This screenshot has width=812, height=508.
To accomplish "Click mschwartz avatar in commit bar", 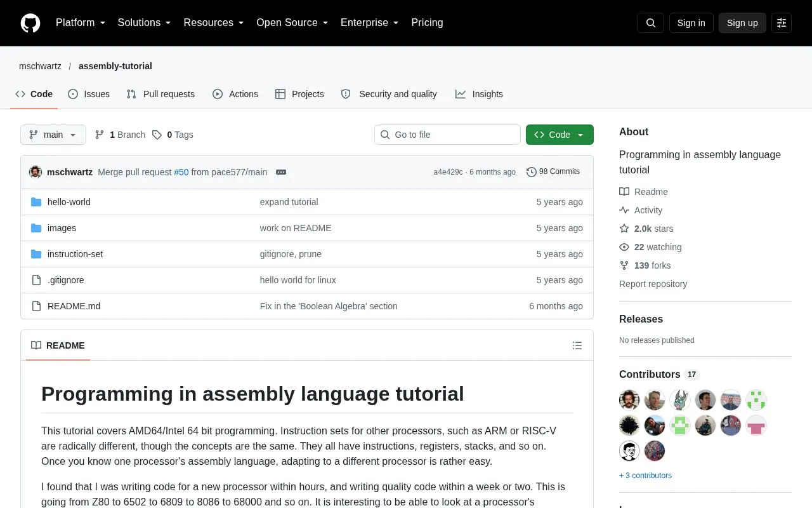I will coord(36,172).
